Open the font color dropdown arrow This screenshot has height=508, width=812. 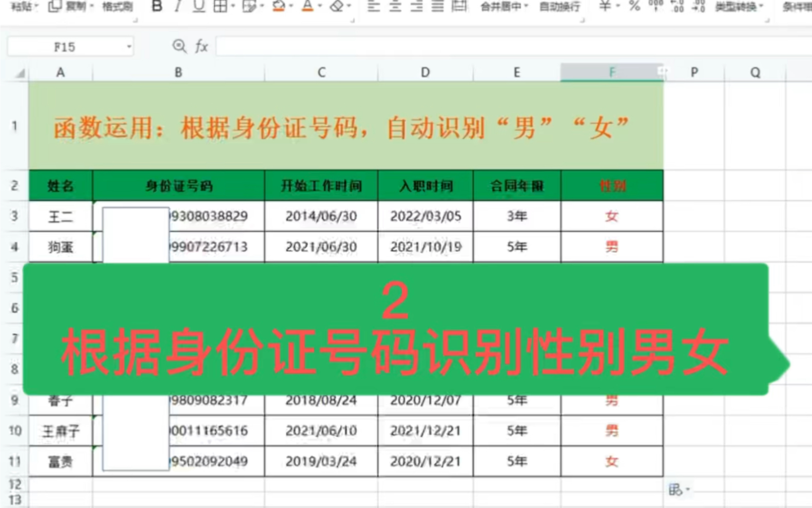point(320,6)
